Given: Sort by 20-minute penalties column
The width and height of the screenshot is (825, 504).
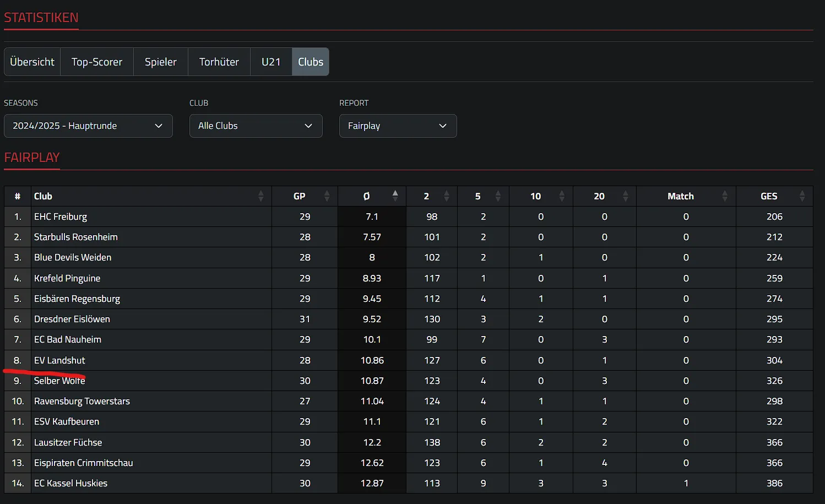Looking at the screenshot, I should tap(625, 196).
